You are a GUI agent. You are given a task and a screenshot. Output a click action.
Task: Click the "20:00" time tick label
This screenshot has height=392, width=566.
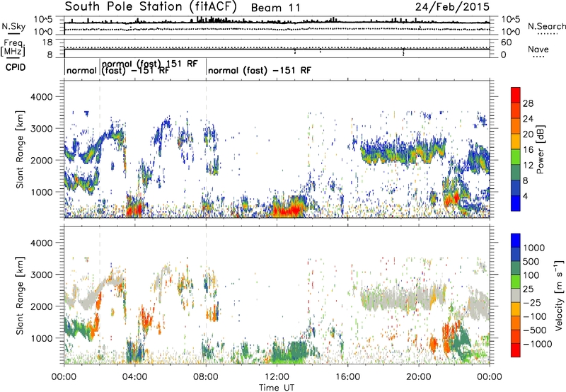coord(419,377)
